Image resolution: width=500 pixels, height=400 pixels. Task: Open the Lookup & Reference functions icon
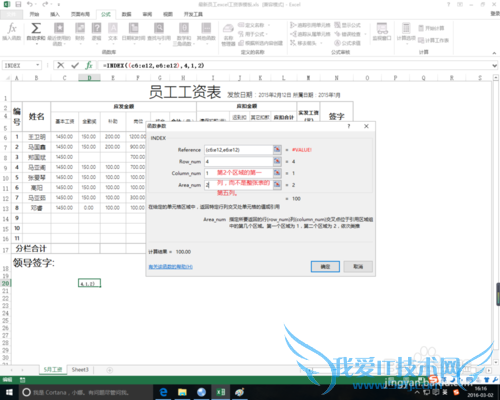click(159, 32)
